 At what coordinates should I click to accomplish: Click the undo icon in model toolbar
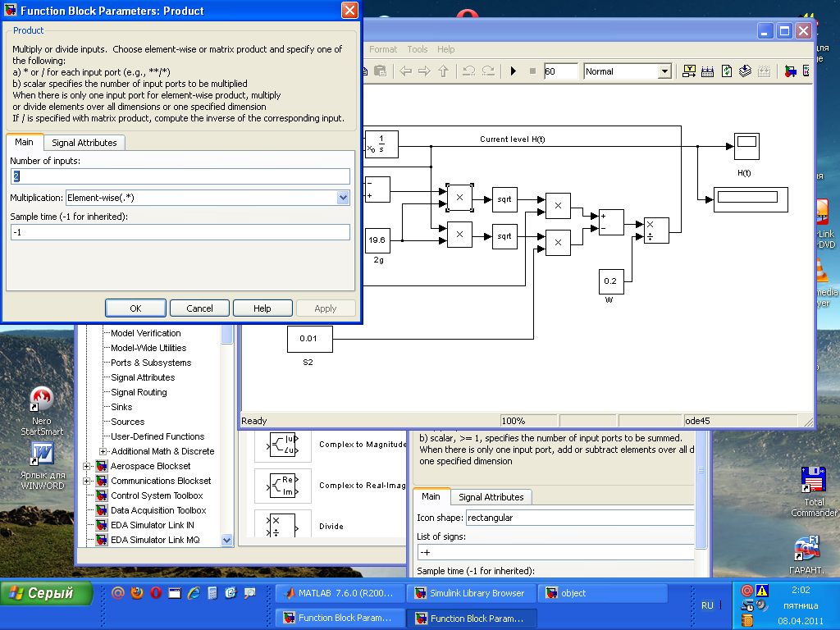pos(468,71)
